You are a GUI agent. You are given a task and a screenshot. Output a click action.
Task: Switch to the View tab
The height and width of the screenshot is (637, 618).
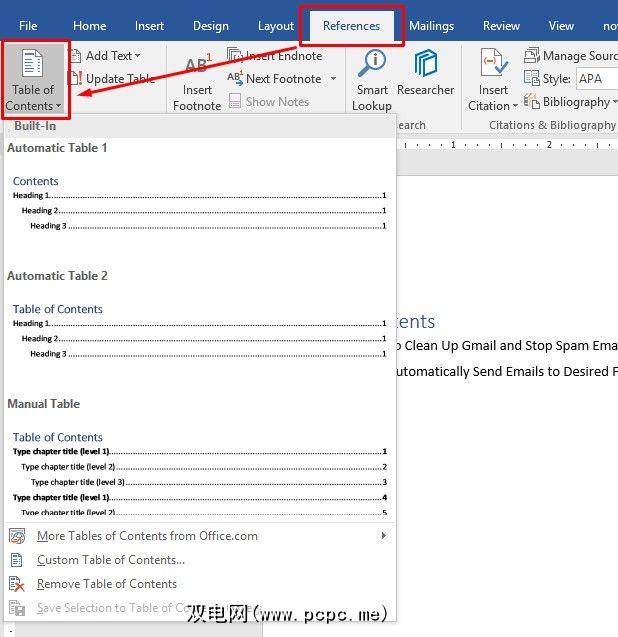click(561, 26)
